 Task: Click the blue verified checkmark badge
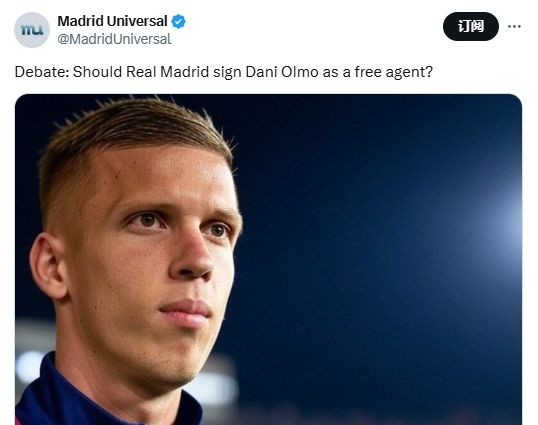(x=178, y=21)
